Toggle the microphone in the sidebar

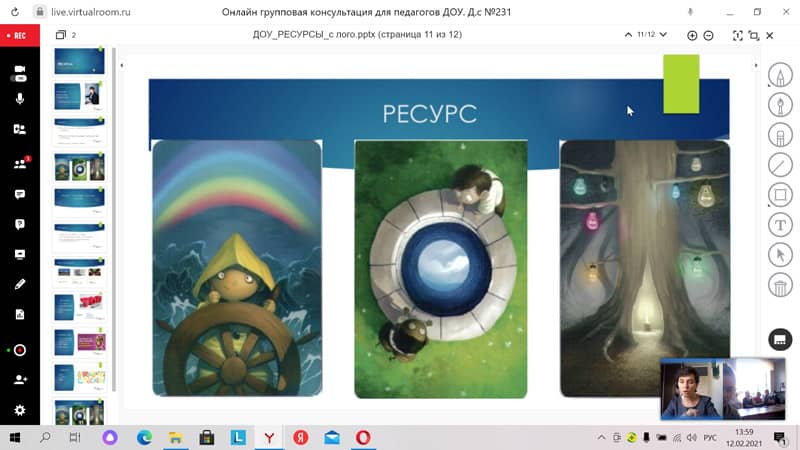19,99
